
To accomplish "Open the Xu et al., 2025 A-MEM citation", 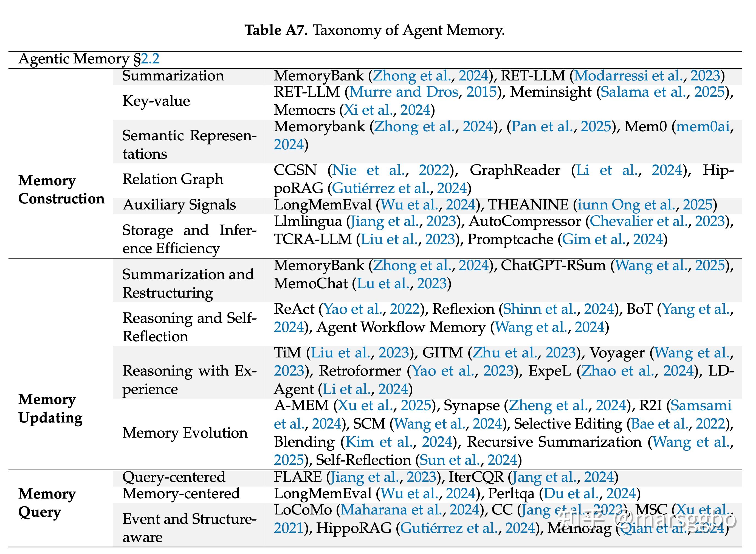I will [384, 405].
